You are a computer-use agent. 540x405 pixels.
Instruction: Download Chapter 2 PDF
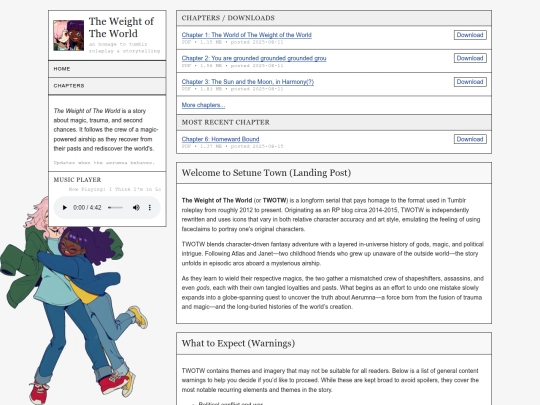470,58
